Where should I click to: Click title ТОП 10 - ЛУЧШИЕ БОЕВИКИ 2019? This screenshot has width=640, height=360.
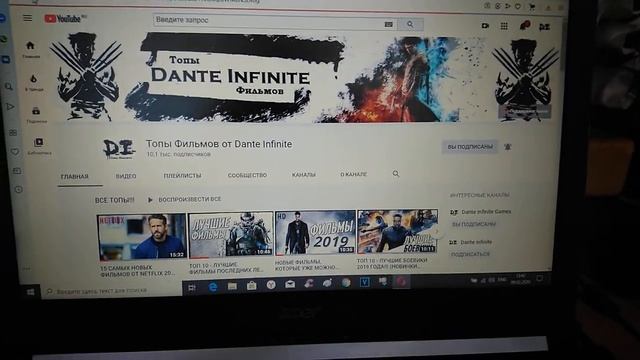coord(392,263)
